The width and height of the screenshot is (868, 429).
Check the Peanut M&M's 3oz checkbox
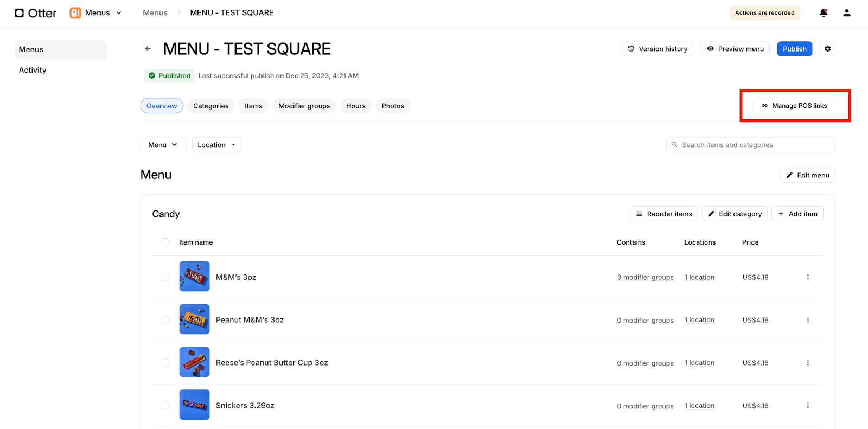point(165,320)
